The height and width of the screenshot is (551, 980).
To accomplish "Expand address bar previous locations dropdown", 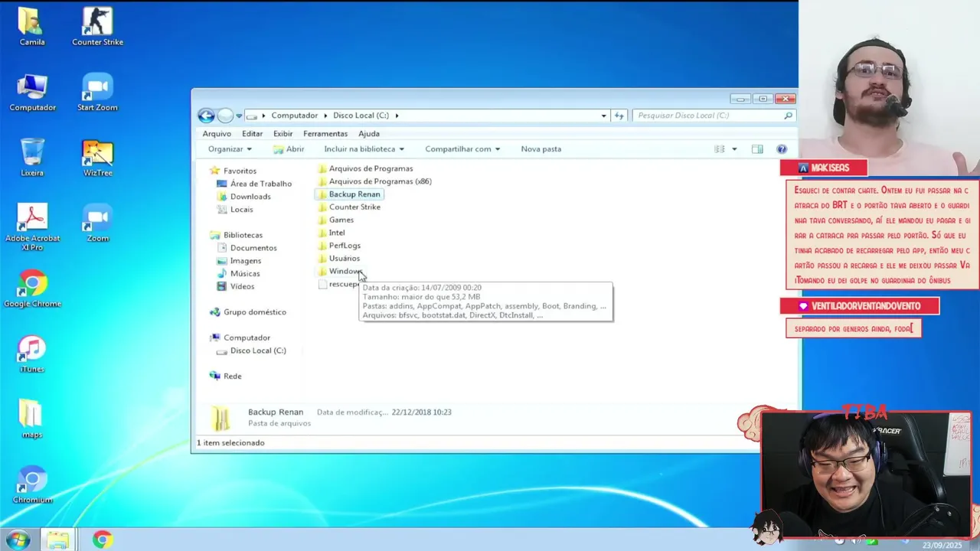I will [603, 116].
